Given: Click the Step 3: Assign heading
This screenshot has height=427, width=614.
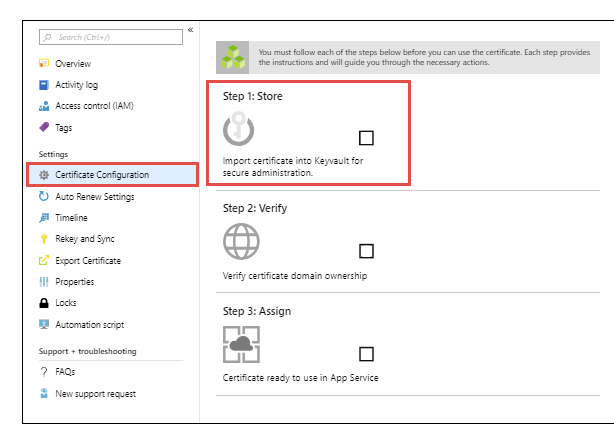Looking at the screenshot, I should click(x=257, y=311).
